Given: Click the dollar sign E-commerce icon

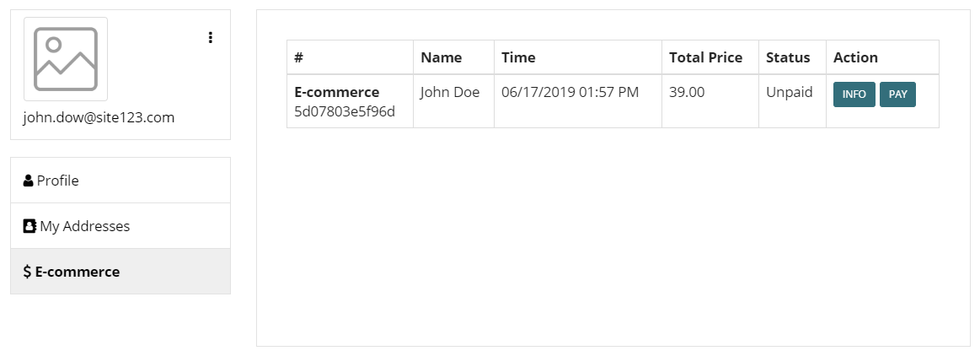Looking at the screenshot, I should pos(27,272).
